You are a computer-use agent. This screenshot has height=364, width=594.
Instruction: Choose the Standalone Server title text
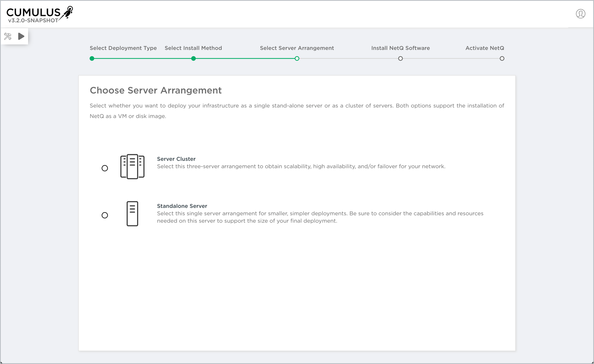(182, 206)
